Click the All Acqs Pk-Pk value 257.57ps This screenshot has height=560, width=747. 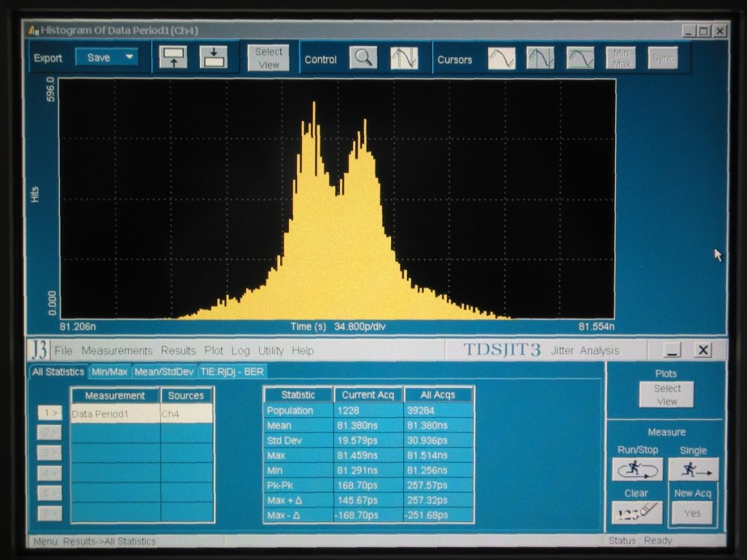438,485
